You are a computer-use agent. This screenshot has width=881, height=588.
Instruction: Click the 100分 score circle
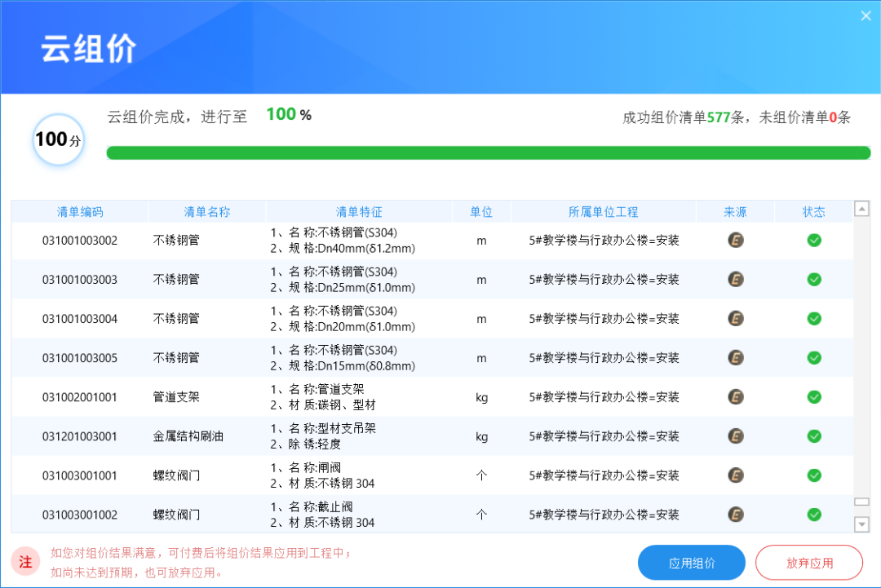pyautogui.click(x=59, y=139)
